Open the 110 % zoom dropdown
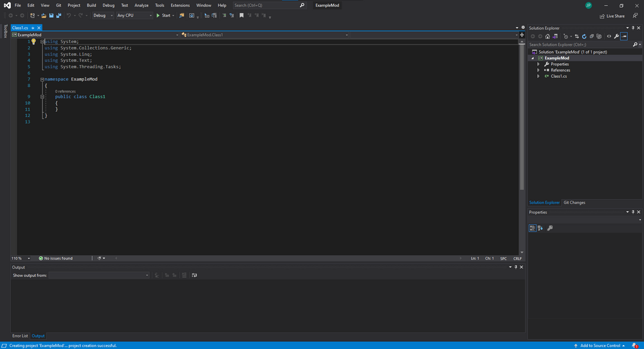The image size is (644, 349). pos(21,258)
